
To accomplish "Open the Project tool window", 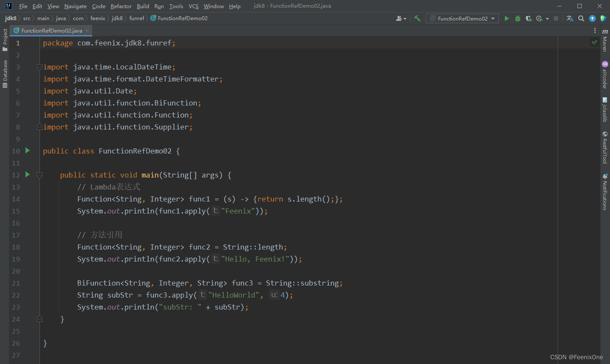I will tap(5, 40).
